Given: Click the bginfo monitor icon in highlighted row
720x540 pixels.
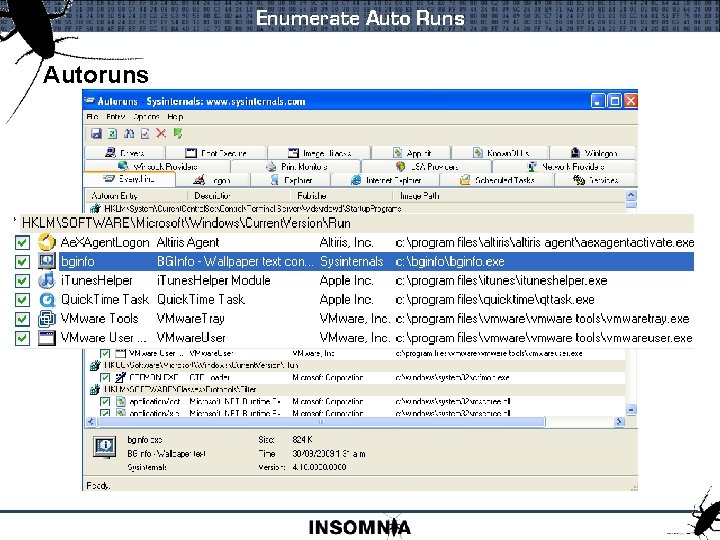Looking at the screenshot, I should tap(46, 261).
